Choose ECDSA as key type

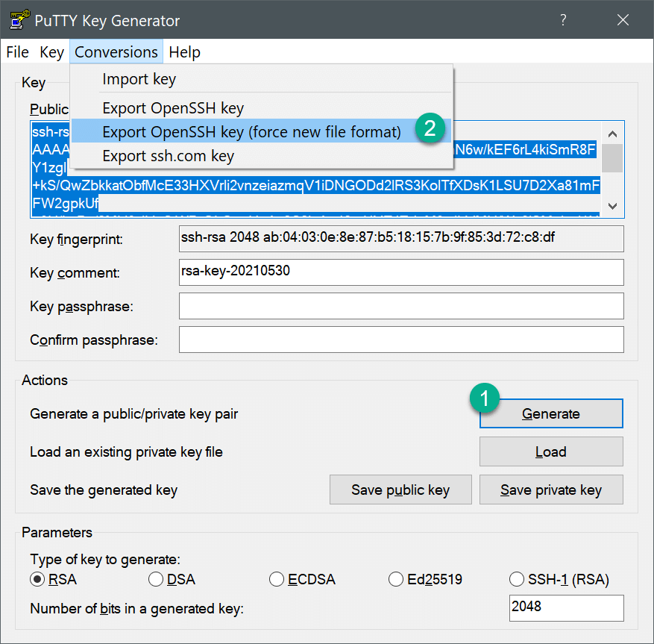click(277, 579)
